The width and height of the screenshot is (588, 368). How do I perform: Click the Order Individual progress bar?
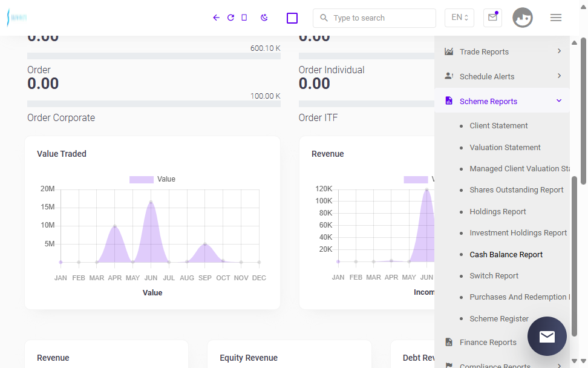[367, 56]
